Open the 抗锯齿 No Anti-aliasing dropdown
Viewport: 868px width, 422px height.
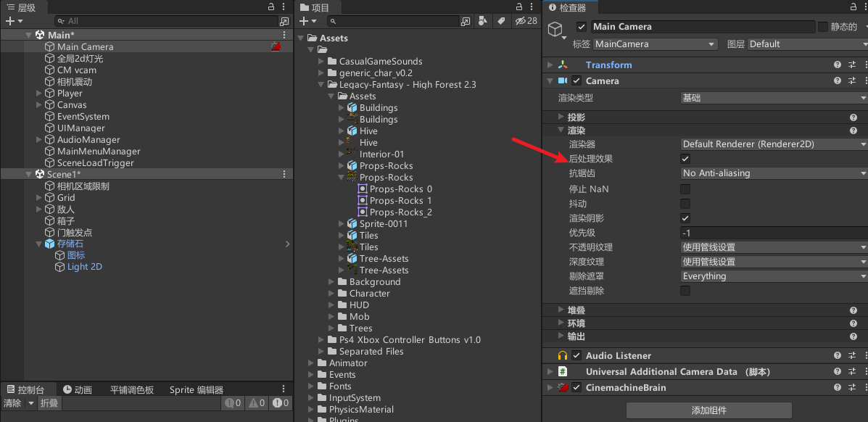[774, 173]
